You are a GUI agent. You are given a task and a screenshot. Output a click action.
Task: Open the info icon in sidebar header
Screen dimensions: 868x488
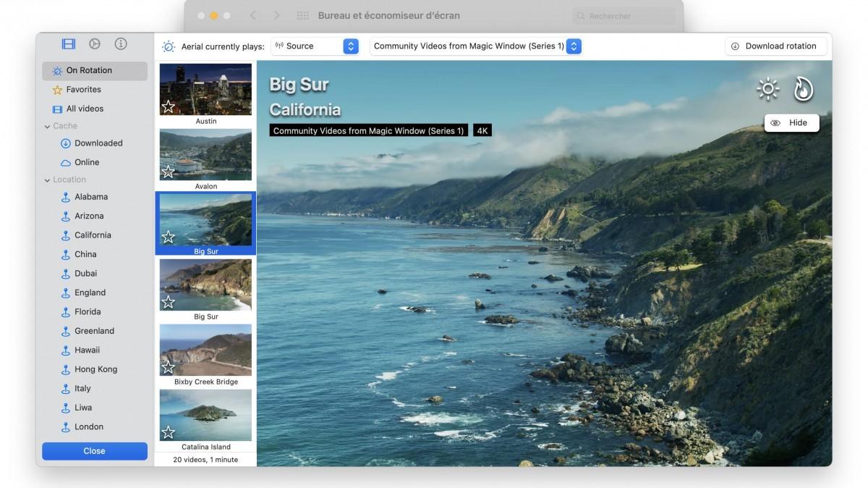point(121,44)
